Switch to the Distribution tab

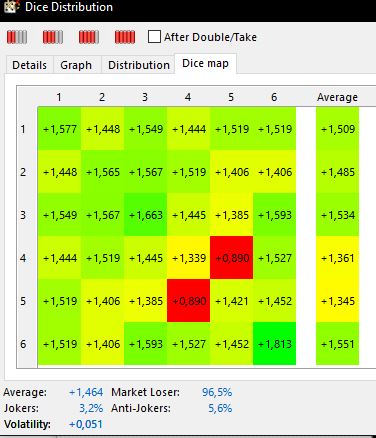(x=139, y=65)
